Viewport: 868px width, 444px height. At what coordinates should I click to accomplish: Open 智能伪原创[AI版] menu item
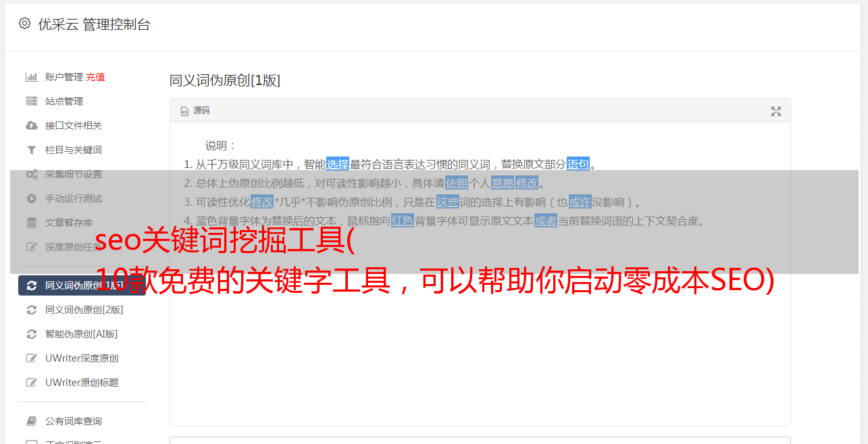(81, 334)
